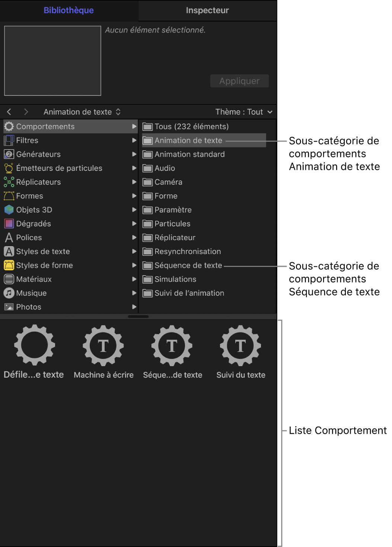Click the Objets 3D cube icon
Image resolution: width=392 pixels, height=547 pixels.
tap(9, 210)
